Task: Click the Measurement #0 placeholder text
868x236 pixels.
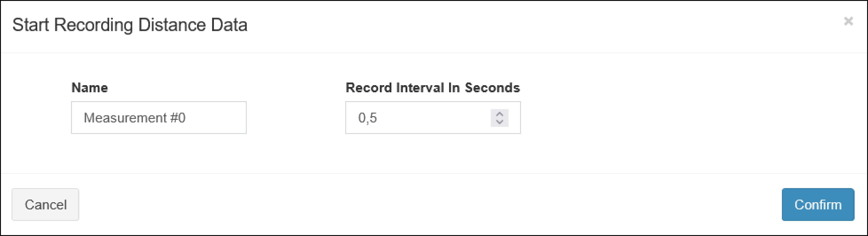Action: coord(134,118)
